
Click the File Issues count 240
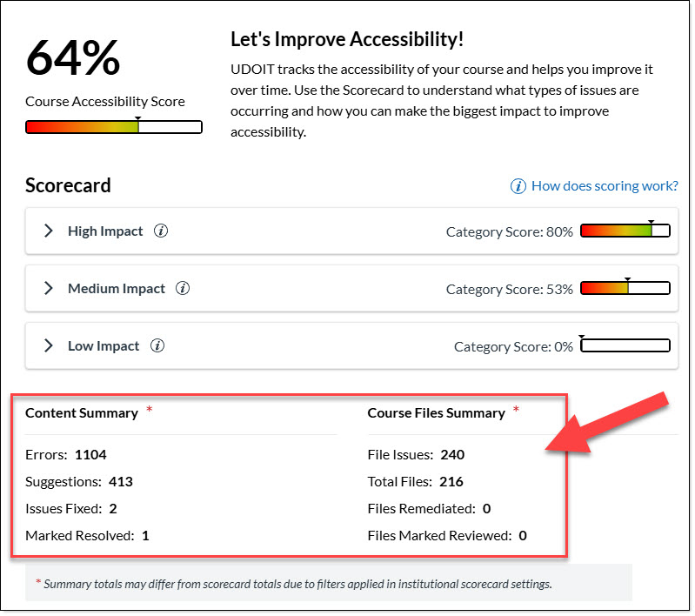coord(452,454)
